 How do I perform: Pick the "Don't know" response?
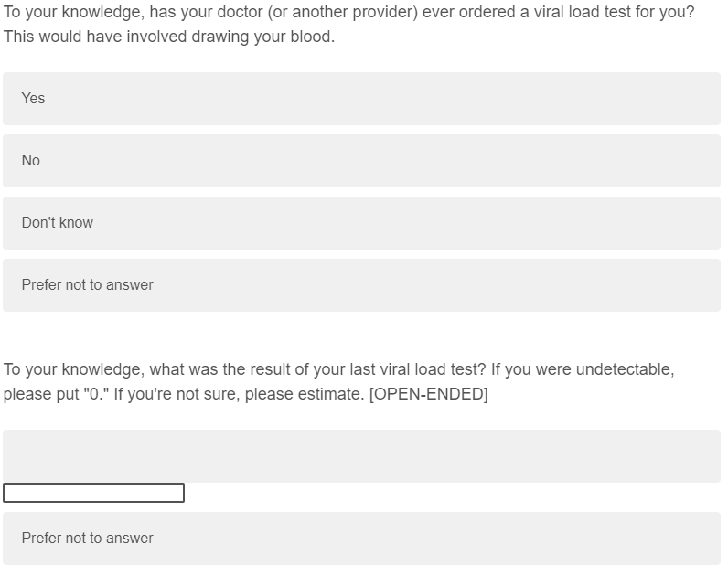[361, 223]
